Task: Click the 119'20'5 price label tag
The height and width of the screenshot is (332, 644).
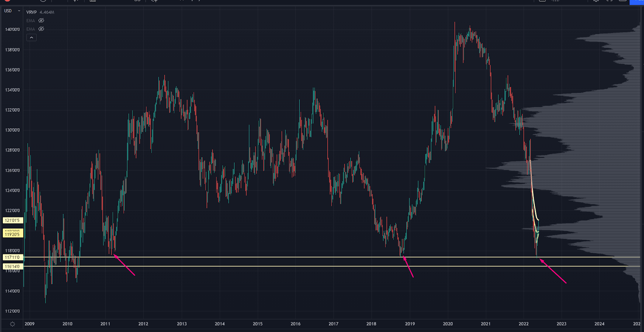Action: (x=12, y=234)
